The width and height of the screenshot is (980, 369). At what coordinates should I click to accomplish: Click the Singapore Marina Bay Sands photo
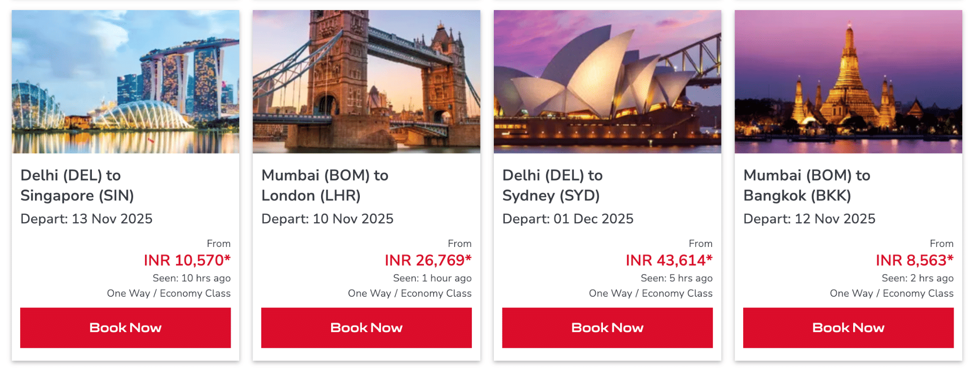click(125, 82)
